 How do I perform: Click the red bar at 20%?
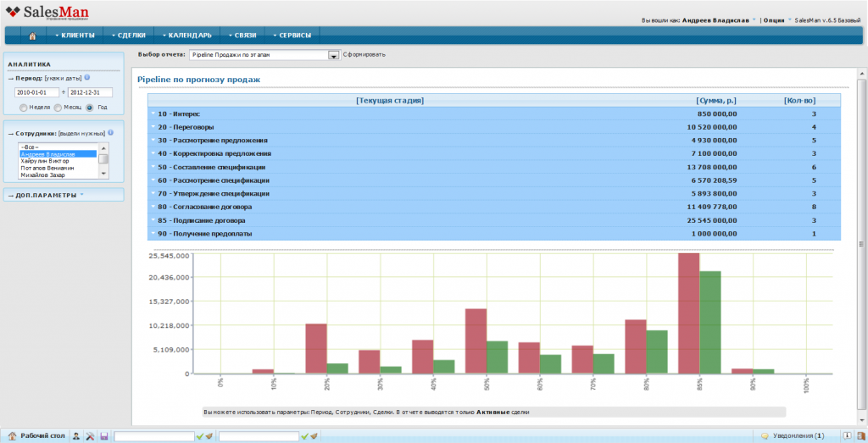[x=316, y=349]
